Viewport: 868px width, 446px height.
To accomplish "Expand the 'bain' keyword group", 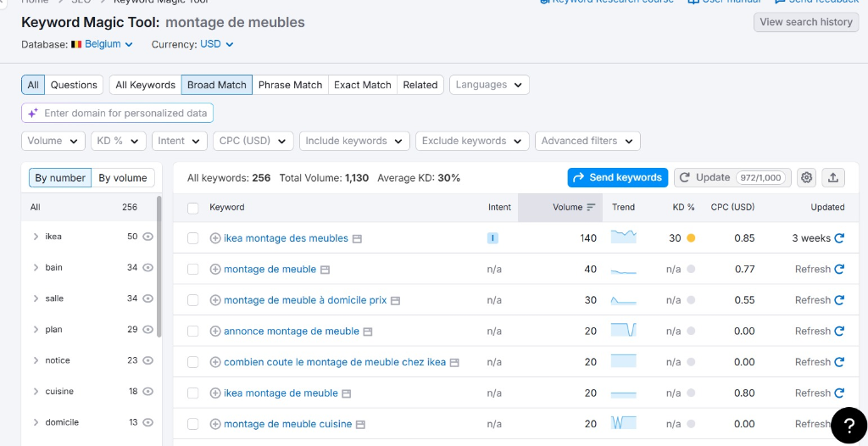I will tap(36, 268).
